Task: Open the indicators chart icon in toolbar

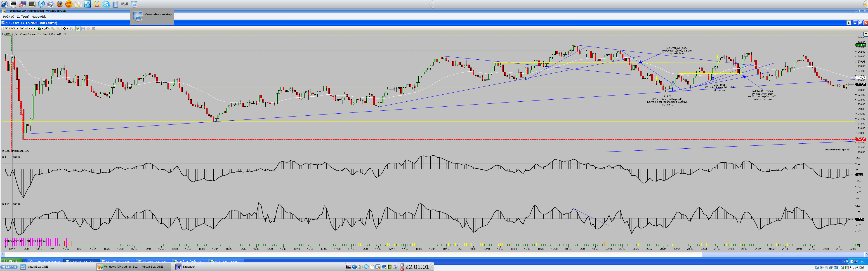Action: [83, 29]
